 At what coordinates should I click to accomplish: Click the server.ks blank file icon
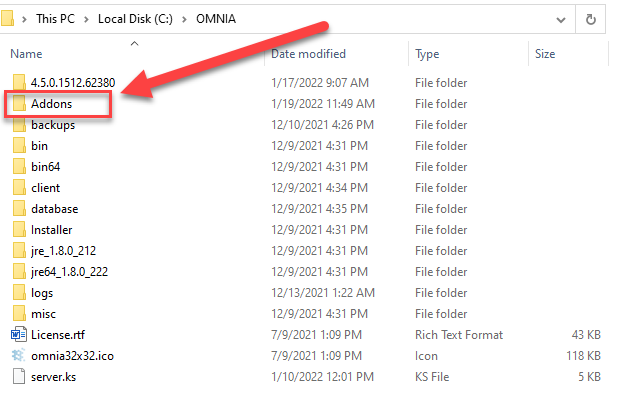tap(19, 376)
